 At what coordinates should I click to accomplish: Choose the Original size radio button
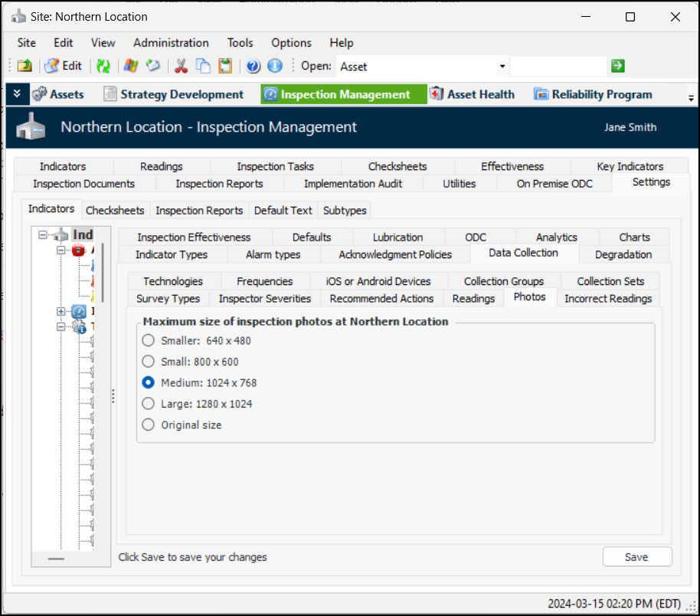tap(149, 424)
